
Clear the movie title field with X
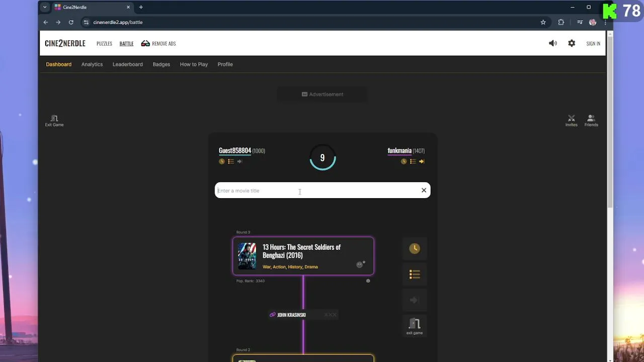tap(424, 190)
